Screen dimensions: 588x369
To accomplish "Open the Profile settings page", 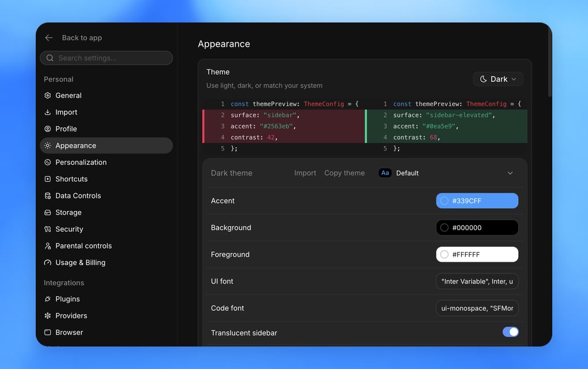I will 106,129.
